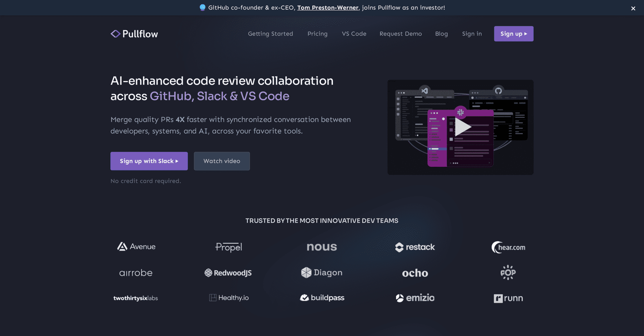Click the RedwoodJS logo

coord(228,273)
